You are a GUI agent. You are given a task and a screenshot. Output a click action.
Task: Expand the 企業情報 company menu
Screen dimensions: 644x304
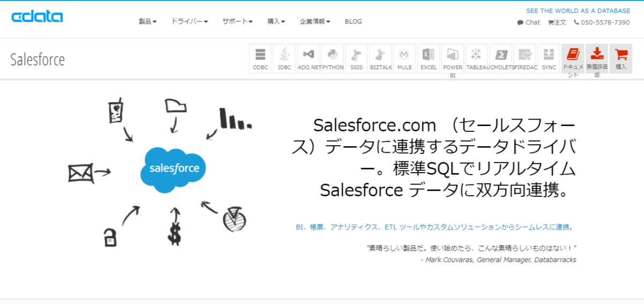pyautogui.click(x=314, y=21)
